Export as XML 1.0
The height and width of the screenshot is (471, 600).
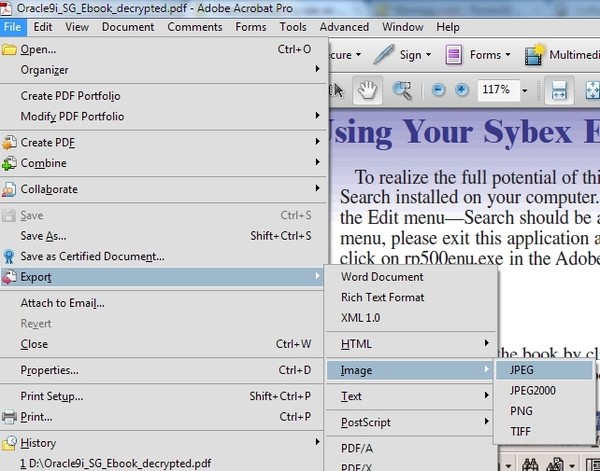pyautogui.click(x=411, y=318)
